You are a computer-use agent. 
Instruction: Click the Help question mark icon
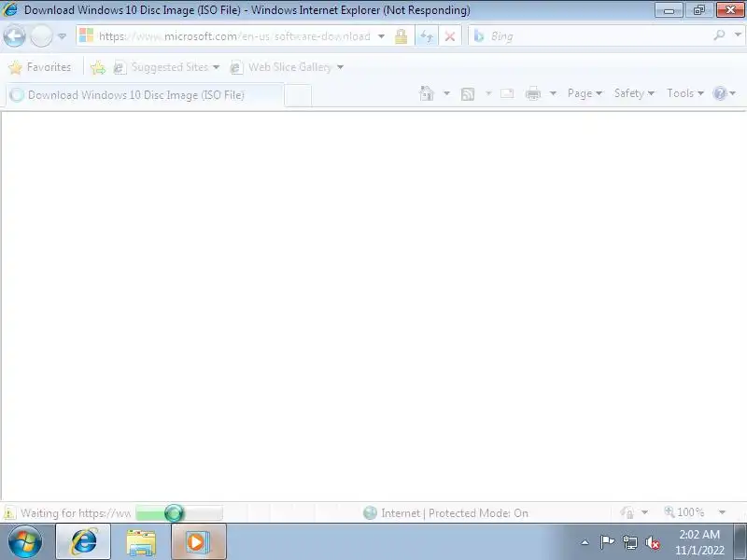[720, 93]
